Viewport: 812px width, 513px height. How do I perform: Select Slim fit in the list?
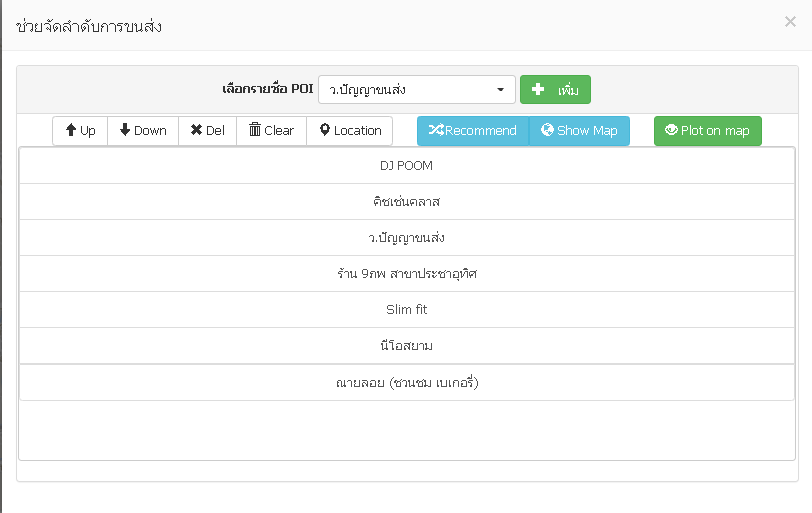[x=407, y=310]
